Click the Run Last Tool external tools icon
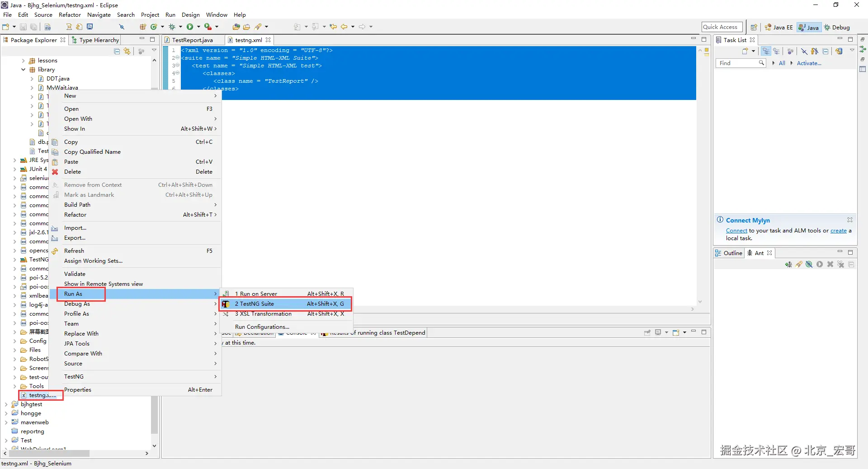 208,27
